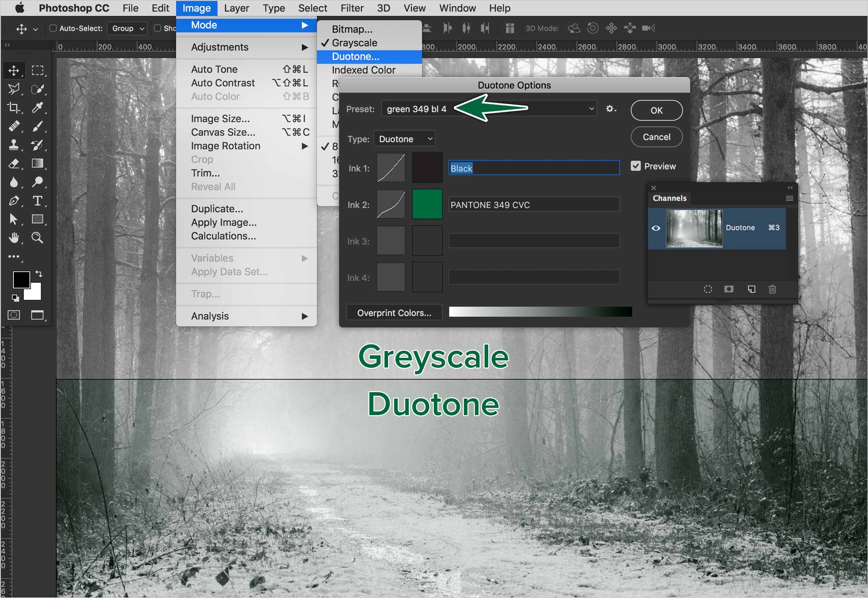Toggle Quick Mask mode
This screenshot has width=868, height=598.
tap(14, 315)
